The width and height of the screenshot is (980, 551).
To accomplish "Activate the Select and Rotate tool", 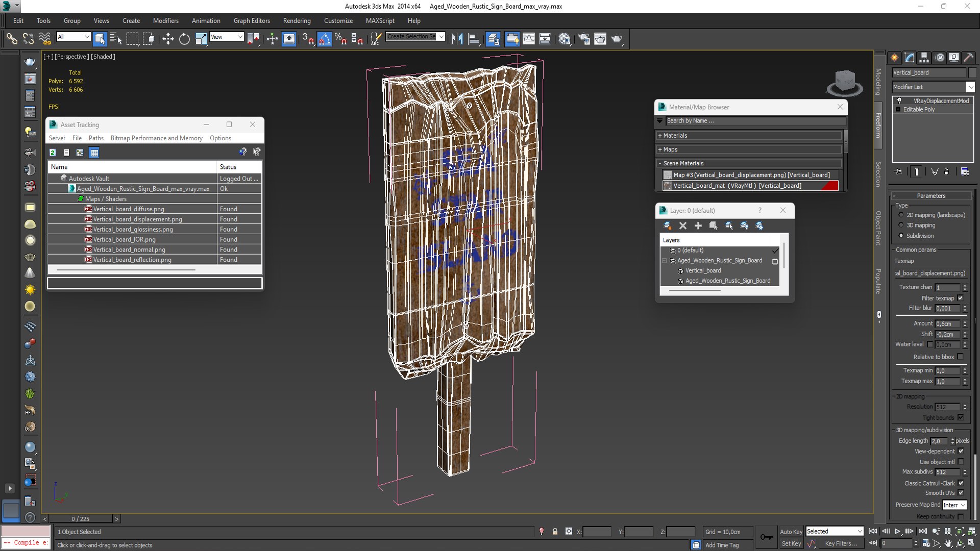I will click(184, 39).
